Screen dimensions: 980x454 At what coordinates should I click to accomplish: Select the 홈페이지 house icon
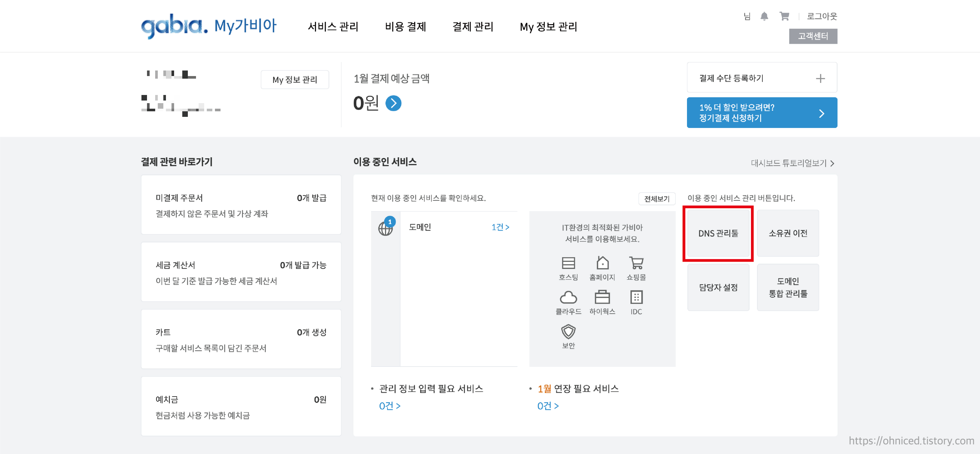[602, 263]
